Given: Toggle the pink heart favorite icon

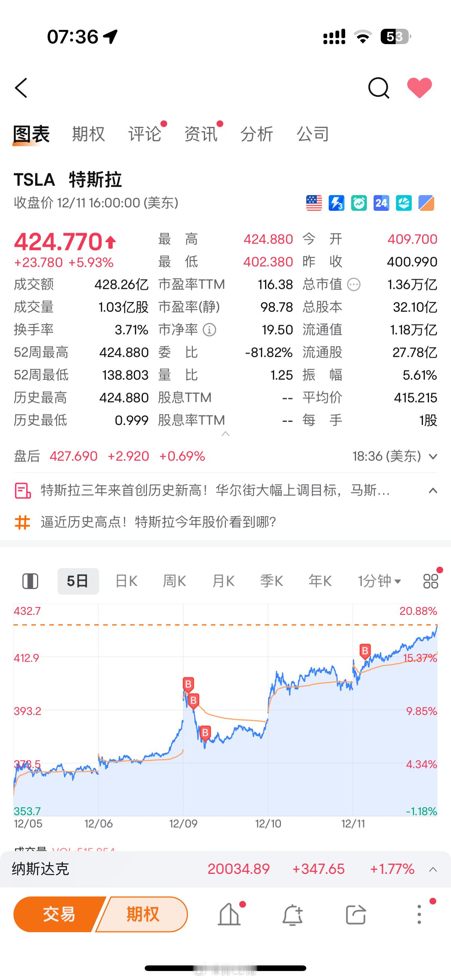Looking at the screenshot, I should (420, 88).
